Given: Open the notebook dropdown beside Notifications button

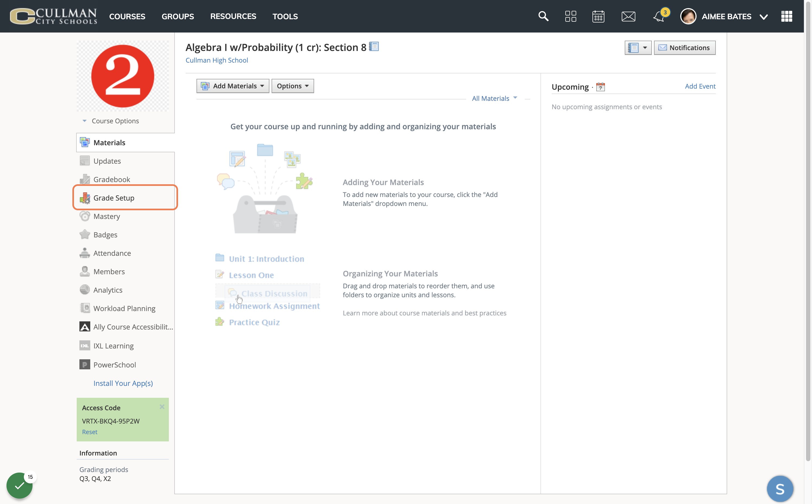Looking at the screenshot, I should tap(638, 48).
